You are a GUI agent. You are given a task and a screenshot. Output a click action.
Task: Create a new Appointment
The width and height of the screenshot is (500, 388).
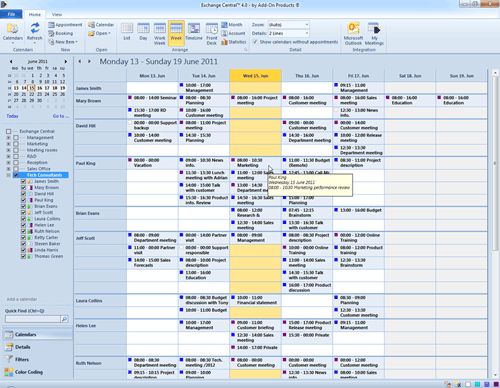click(65, 25)
